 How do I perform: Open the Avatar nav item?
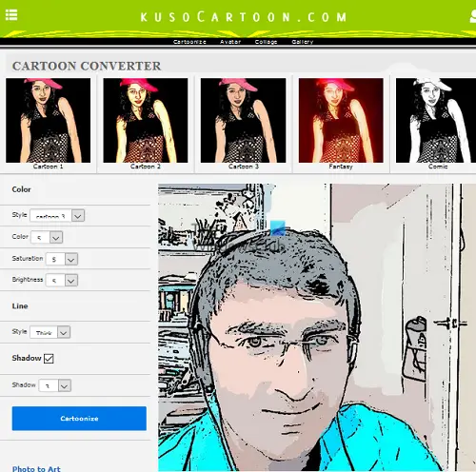(230, 42)
